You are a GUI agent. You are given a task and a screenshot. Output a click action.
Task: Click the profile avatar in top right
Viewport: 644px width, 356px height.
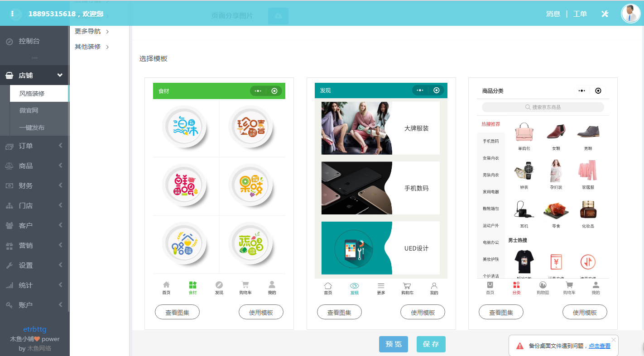click(x=630, y=13)
